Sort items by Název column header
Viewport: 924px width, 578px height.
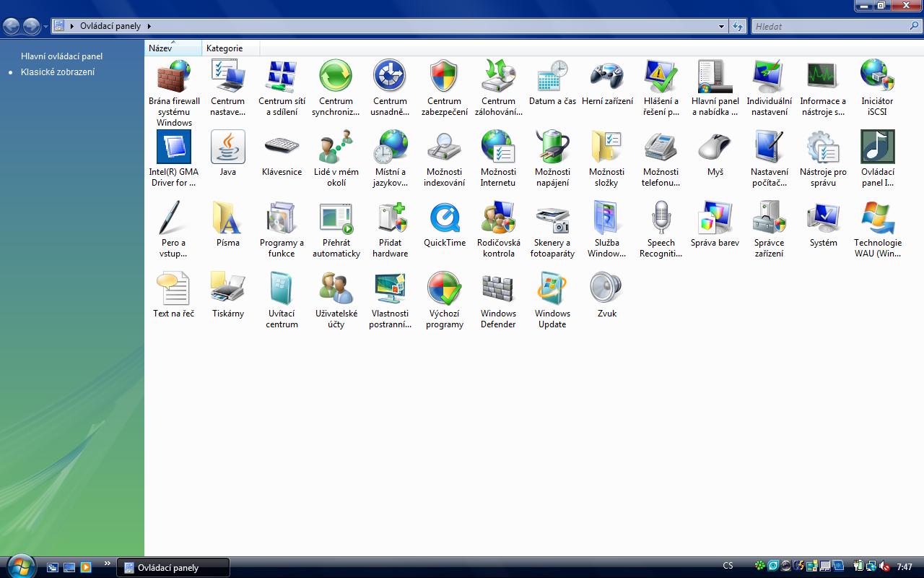point(173,48)
